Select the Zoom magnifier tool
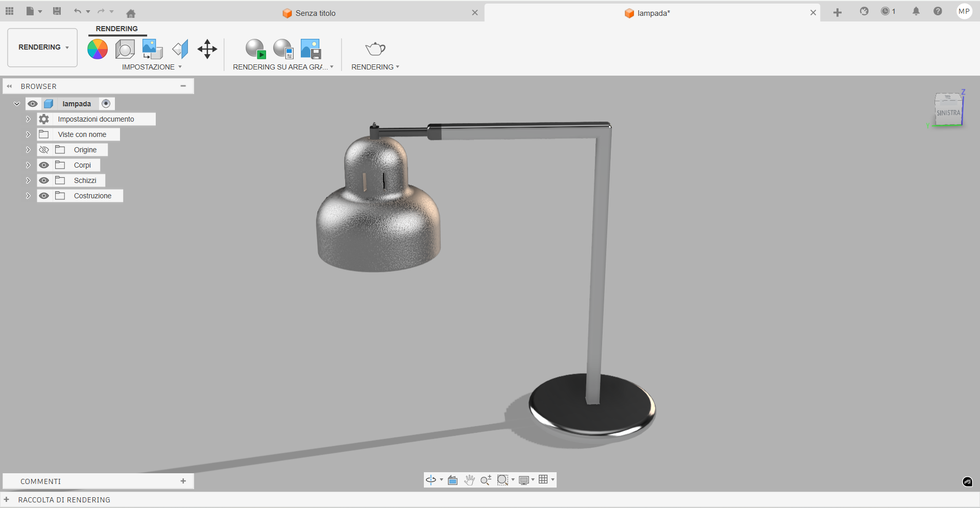Viewport: 980px width, 508px height. pyautogui.click(x=486, y=480)
